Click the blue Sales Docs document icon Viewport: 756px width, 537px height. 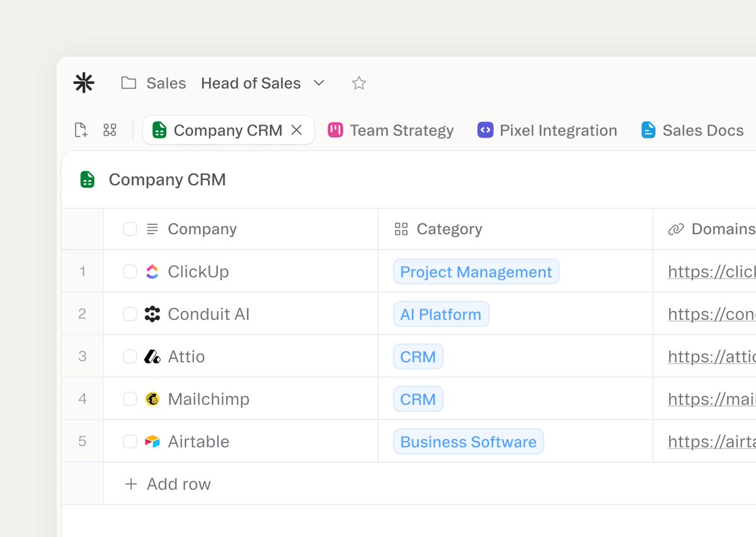tap(648, 130)
